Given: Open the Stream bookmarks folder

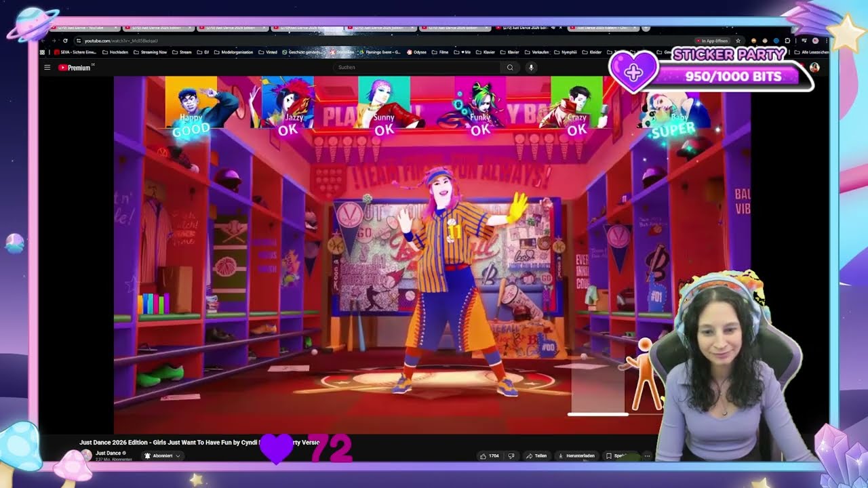Looking at the screenshot, I should (x=182, y=52).
